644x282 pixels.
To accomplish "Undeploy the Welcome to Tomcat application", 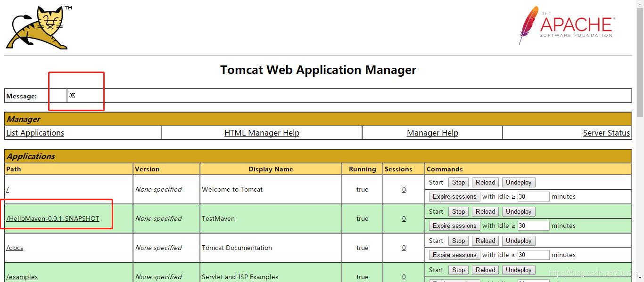I will pyautogui.click(x=519, y=182).
